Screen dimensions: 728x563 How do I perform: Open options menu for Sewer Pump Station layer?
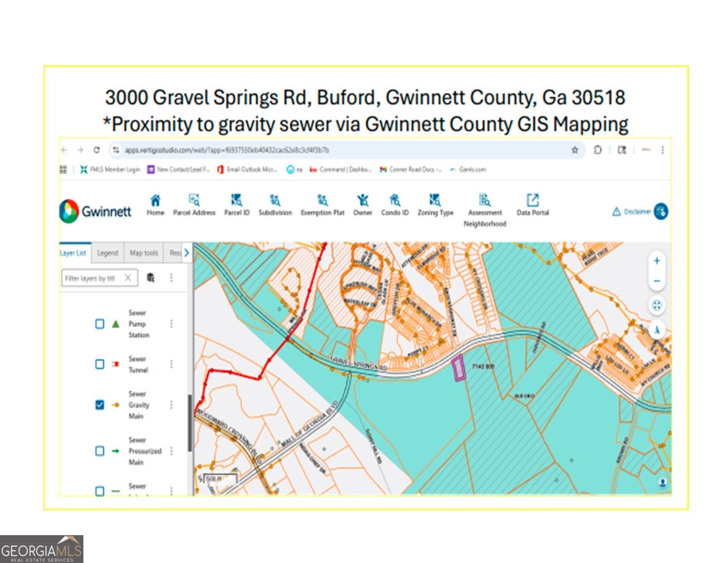[x=171, y=324]
